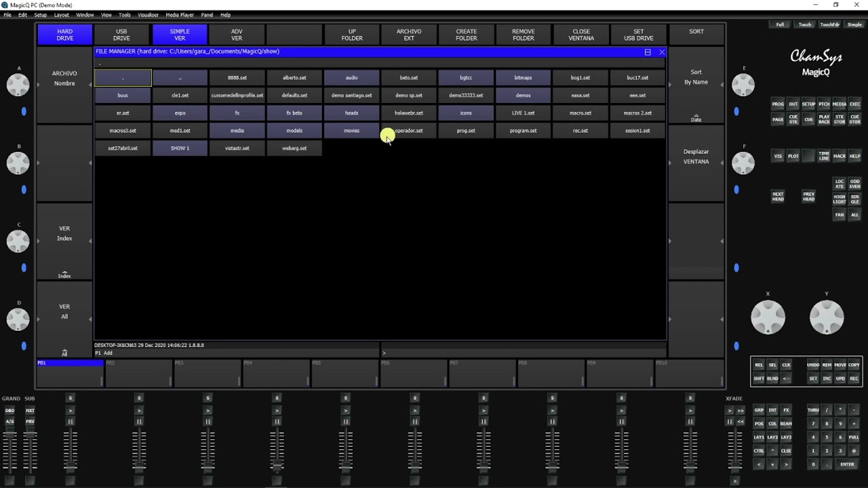
Task: Click the UP FOLDER button
Action: point(352,35)
